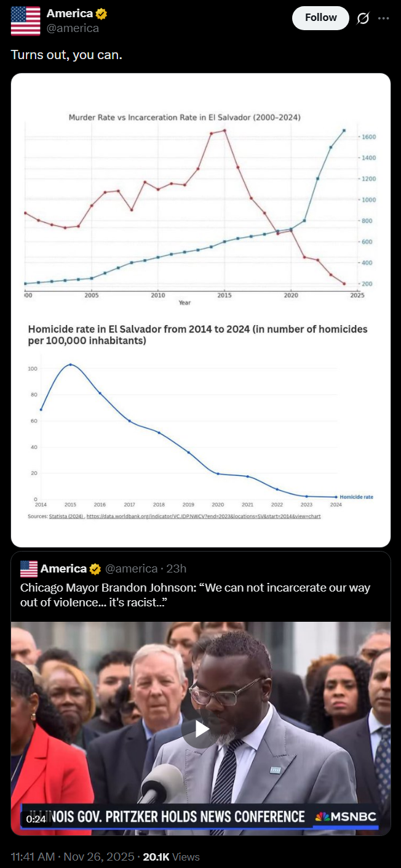The width and height of the screenshot is (401, 868).
Task: Open the "Turns out, you can." tweet text
Action: [x=66, y=55]
